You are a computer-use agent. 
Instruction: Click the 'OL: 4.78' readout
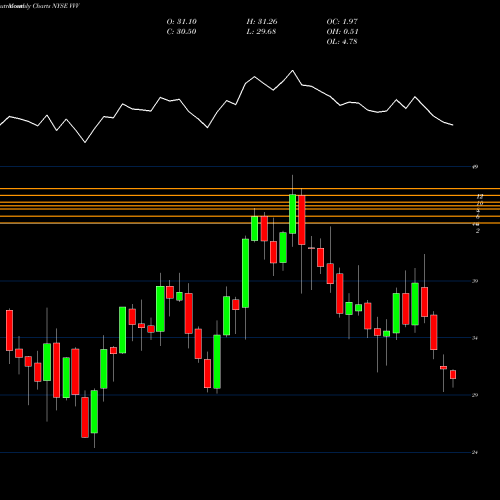coord(342,42)
